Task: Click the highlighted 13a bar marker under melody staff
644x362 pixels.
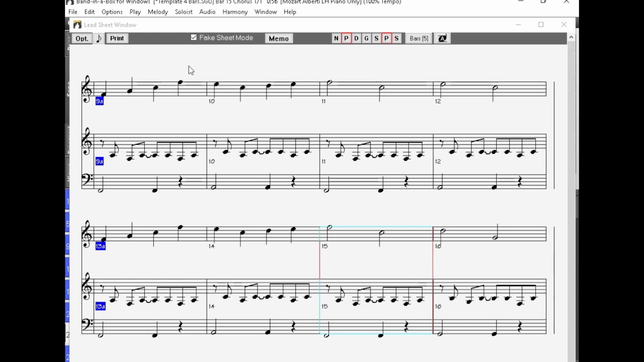Action: point(100,246)
